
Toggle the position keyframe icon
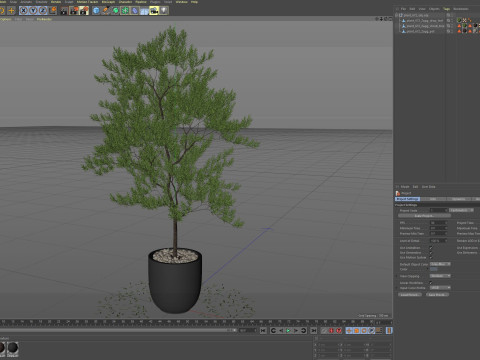(x=349, y=331)
